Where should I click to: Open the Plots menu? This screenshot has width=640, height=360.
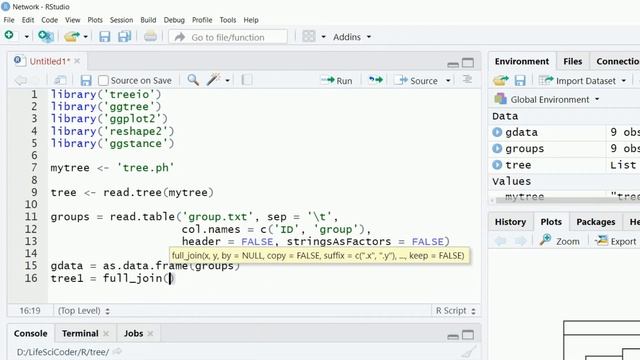(x=95, y=20)
